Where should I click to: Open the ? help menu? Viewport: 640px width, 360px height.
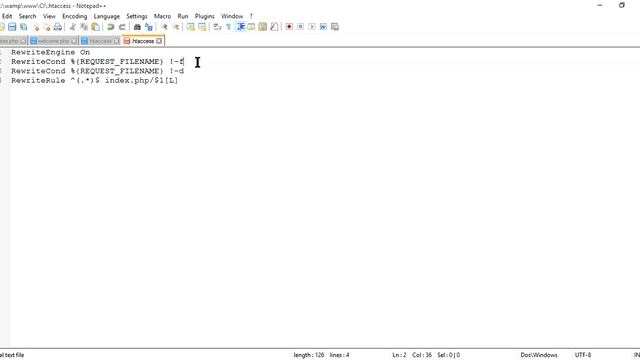251,16
